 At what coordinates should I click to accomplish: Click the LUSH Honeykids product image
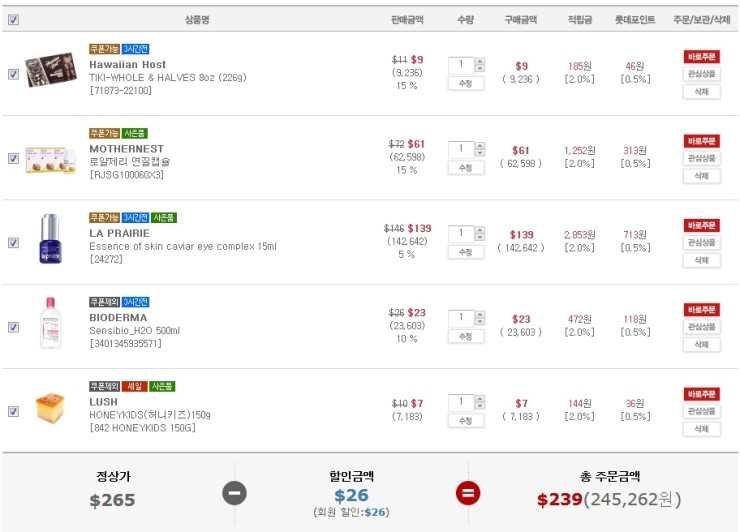[50, 408]
